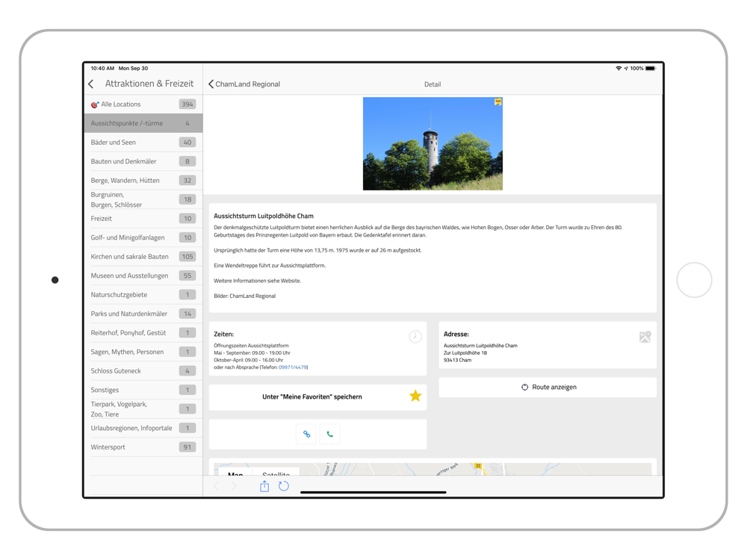Tap the Bilder: ChamLand Regional credit

(244, 296)
